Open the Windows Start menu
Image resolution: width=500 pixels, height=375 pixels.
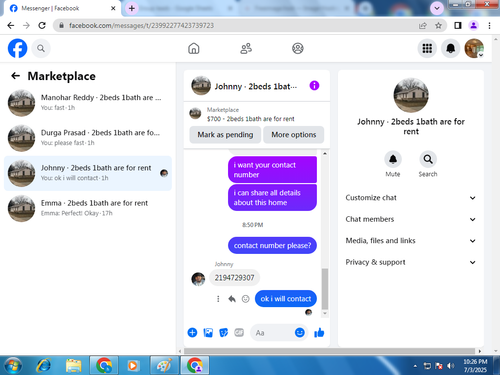pyautogui.click(x=13, y=366)
